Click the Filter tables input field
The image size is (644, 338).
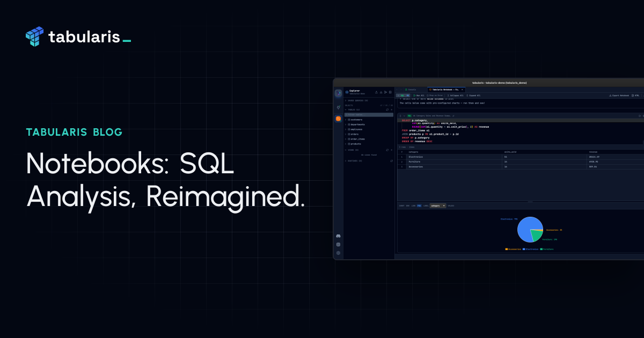(369, 115)
